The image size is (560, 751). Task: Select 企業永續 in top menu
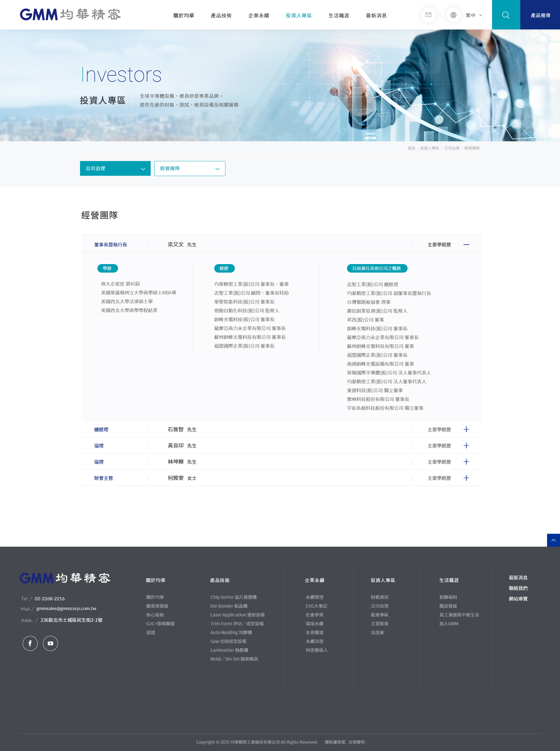click(x=259, y=16)
